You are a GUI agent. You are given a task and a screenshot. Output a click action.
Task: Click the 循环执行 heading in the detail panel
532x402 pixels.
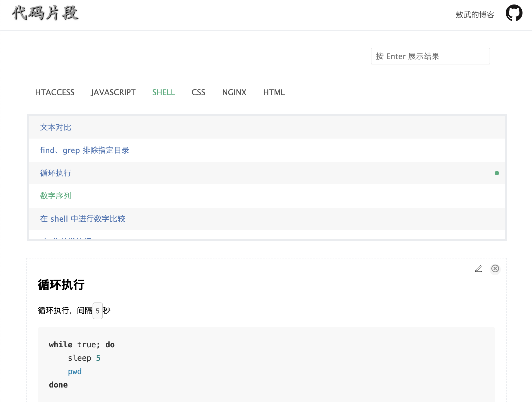click(61, 285)
